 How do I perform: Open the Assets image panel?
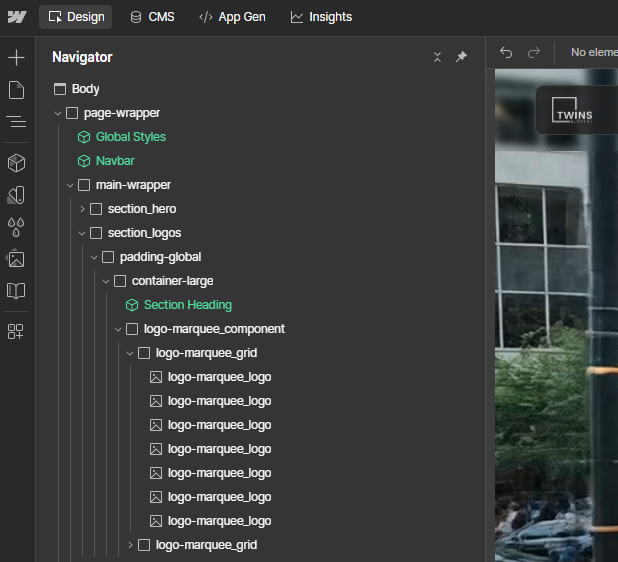[x=16, y=259]
